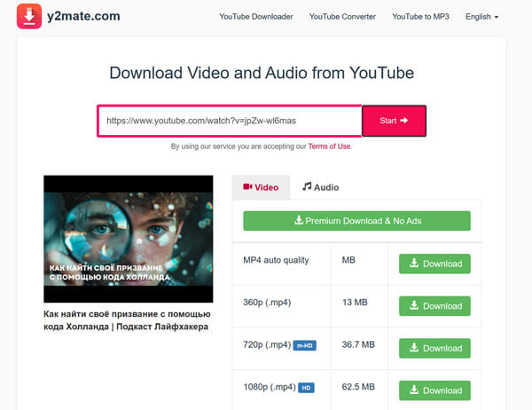
Task: Click the y2mate.com site name text
Action: [x=84, y=16]
